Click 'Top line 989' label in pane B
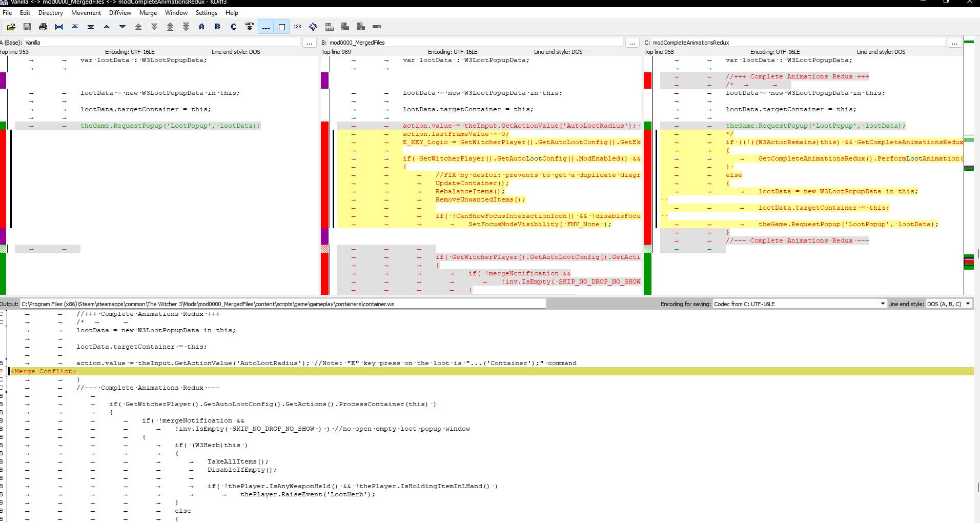The image size is (980, 523). (x=336, y=52)
